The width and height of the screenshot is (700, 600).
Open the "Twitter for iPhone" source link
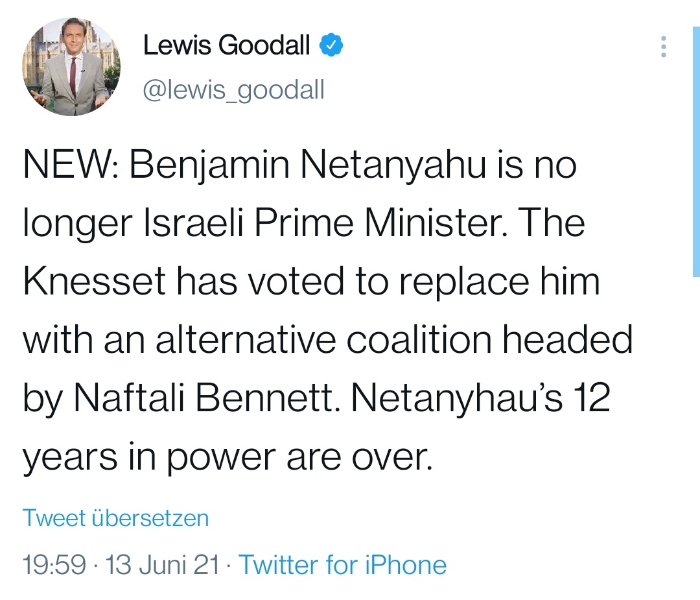click(x=343, y=565)
